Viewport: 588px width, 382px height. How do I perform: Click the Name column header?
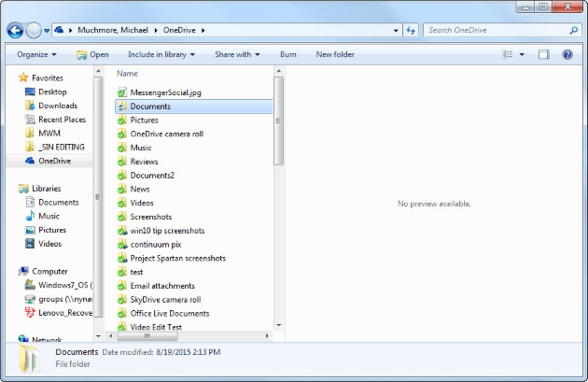tap(128, 73)
